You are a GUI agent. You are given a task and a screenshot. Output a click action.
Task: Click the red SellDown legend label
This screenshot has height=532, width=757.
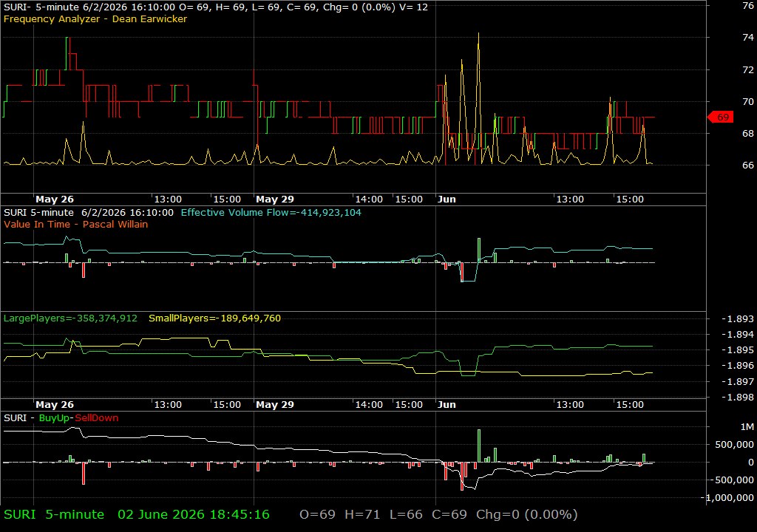pyautogui.click(x=97, y=418)
